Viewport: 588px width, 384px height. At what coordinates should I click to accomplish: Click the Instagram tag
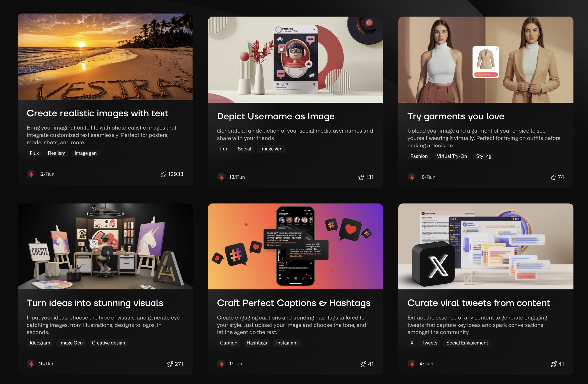point(287,343)
